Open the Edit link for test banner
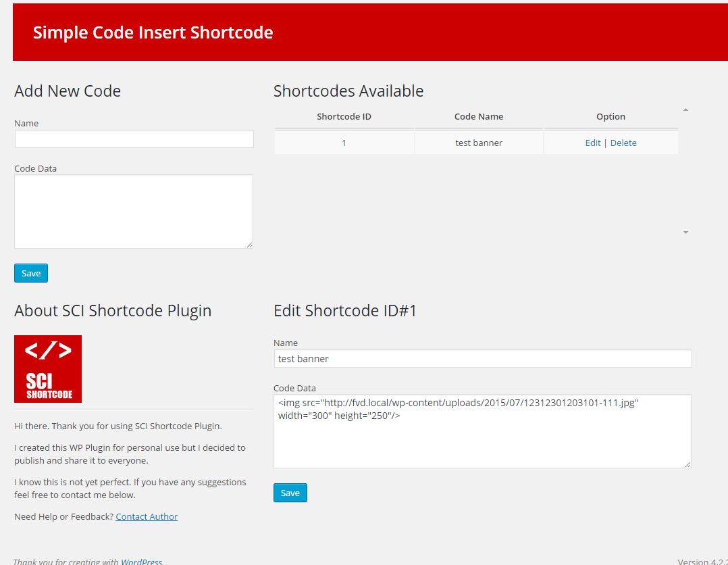 click(x=593, y=143)
